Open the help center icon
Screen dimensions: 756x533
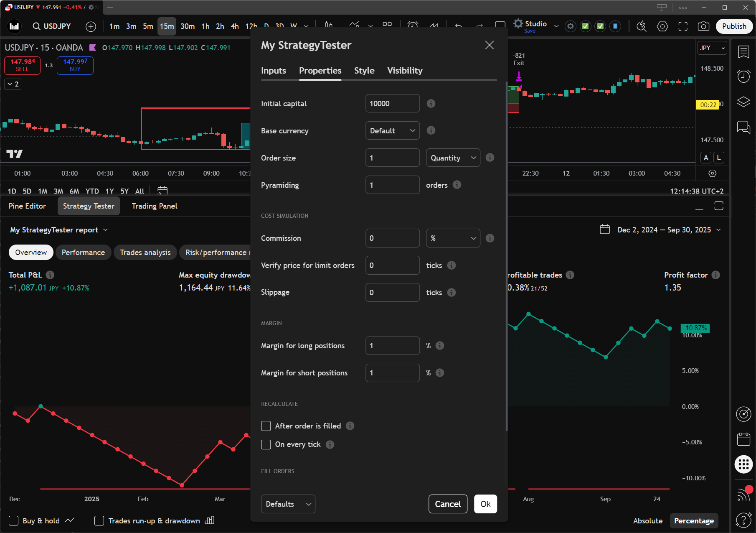pyautogui.click(x=743, y=520)
